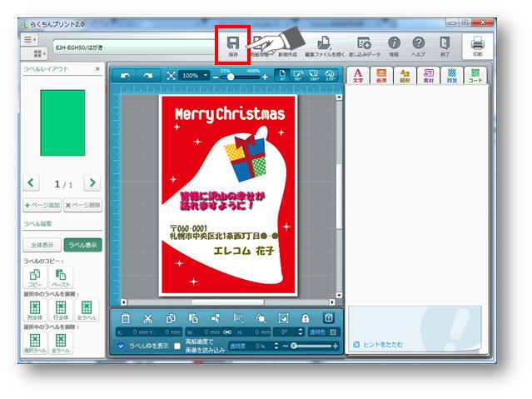The image size is (532, 399).
Task: Close the ラベルレイアウト panel
Action: click(x=97, y=68)
